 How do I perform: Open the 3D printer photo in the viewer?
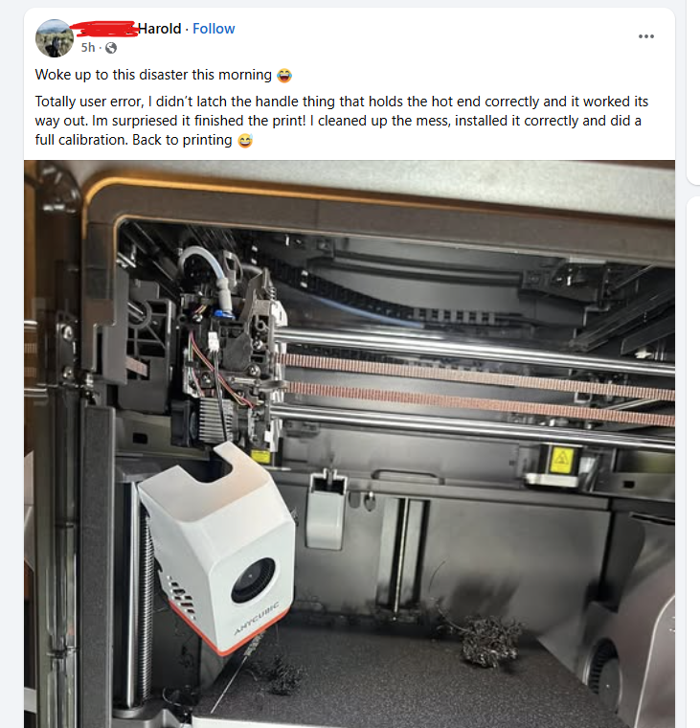point(350,444)
